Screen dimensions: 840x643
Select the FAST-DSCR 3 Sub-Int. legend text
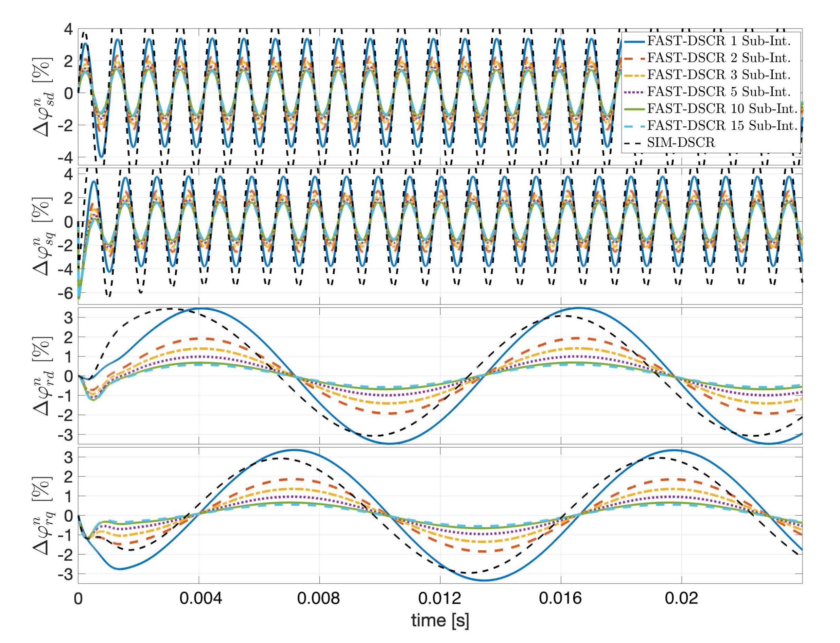(719, 75)
